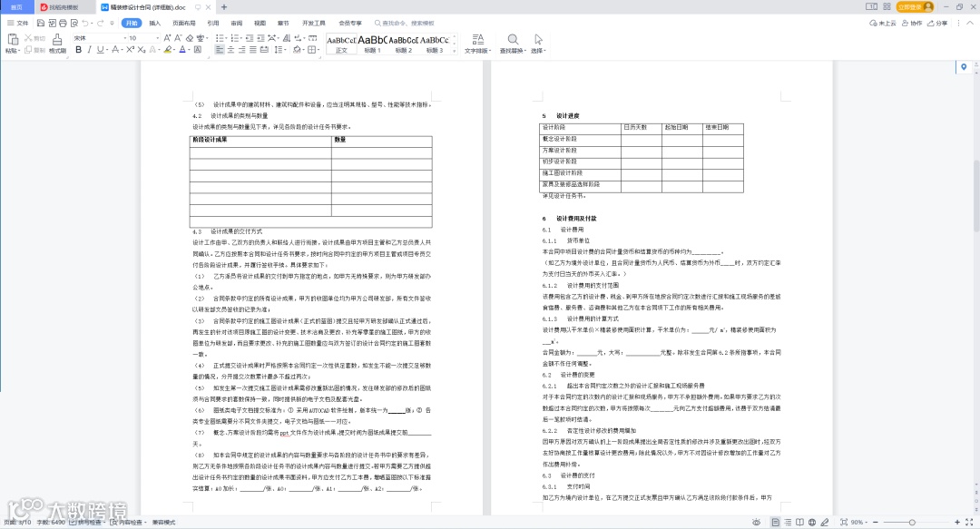Click the Print icon in quick access toolbar
This screenshot has height=529, width=980.
coord(64,23)
